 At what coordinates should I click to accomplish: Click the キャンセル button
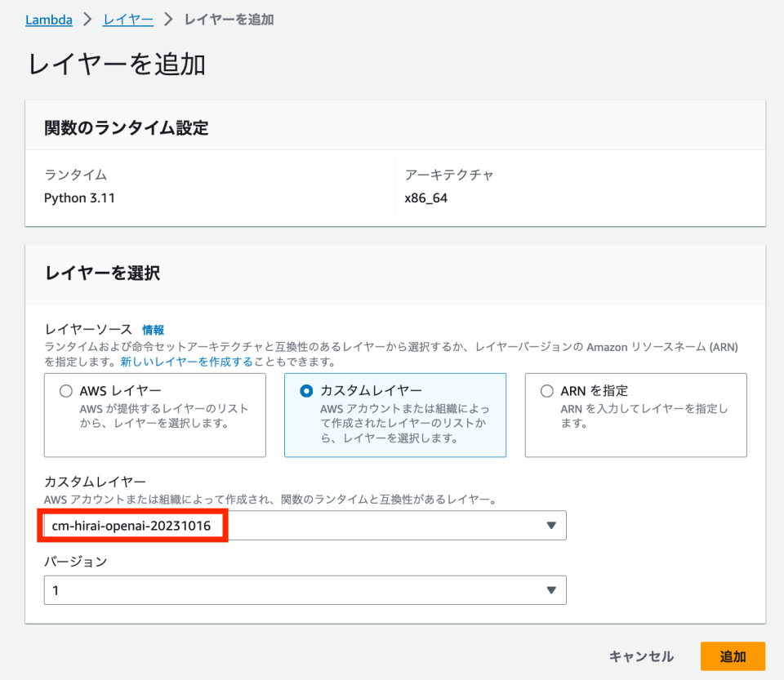click(x=641, y=656)
